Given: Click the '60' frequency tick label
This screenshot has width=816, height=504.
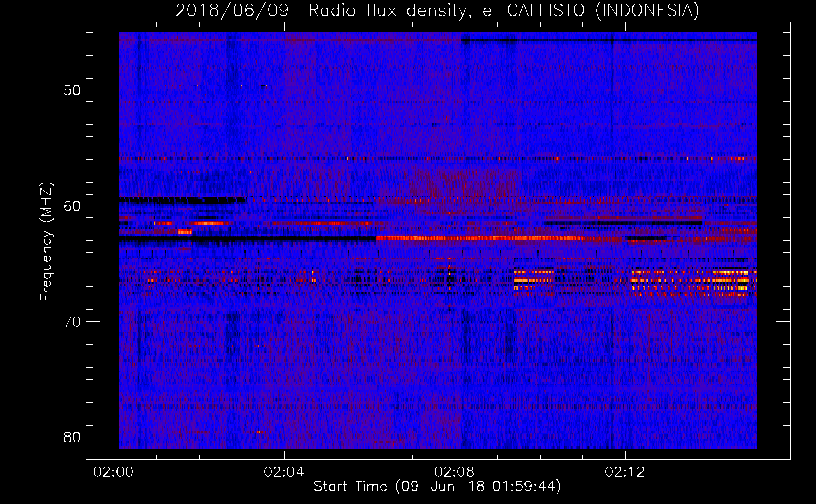Looking at the screenshot, I should (x=72, y=206).
